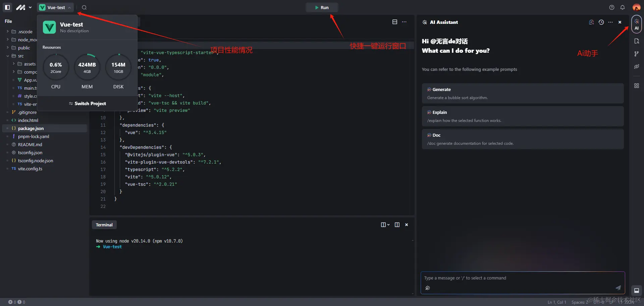The height and width of the screenshot is (306, 644).
Task: Open the preview eye sidebar icon
Action: pos(636,67)
